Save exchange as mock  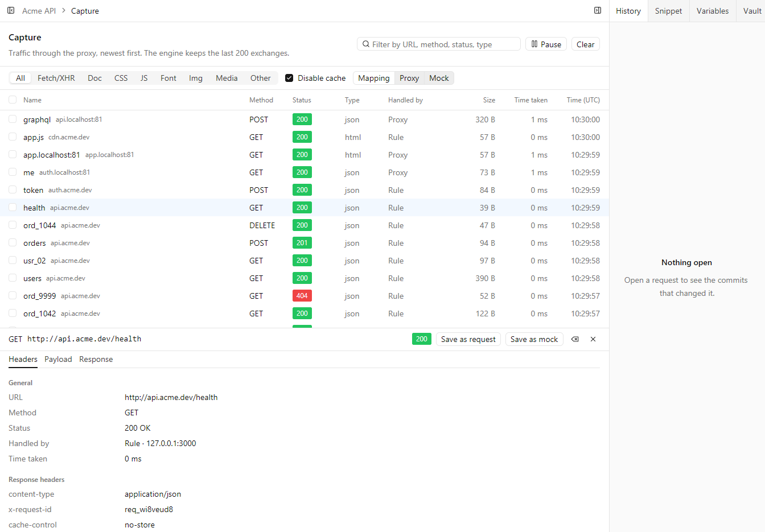534,339
